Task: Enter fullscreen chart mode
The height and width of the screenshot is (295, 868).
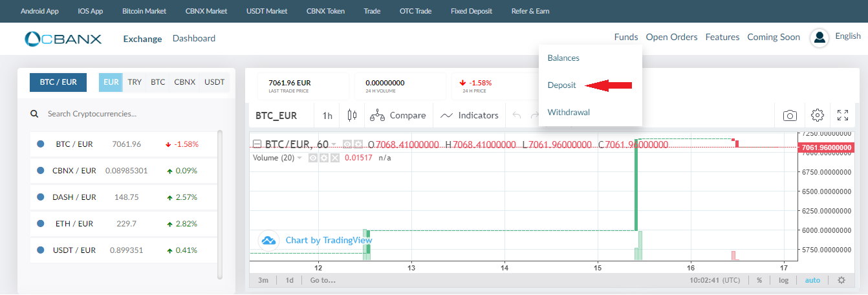Action: coord(843,115)
